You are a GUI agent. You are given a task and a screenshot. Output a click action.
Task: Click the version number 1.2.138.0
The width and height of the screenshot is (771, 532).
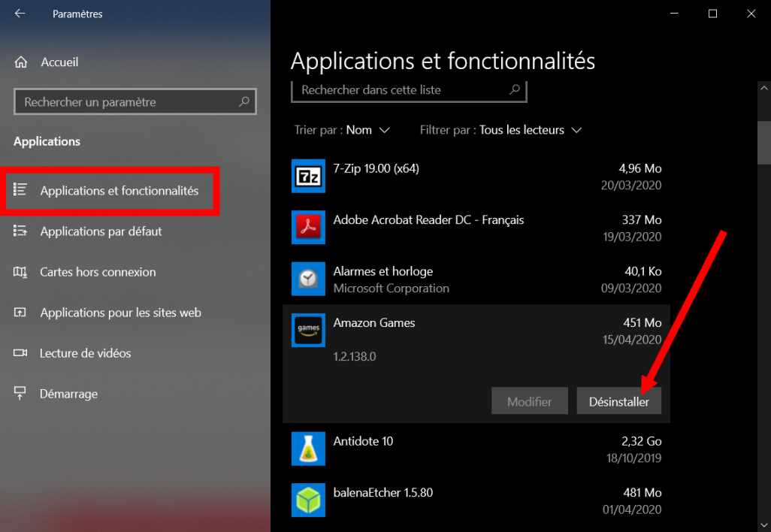click(355, 356)
